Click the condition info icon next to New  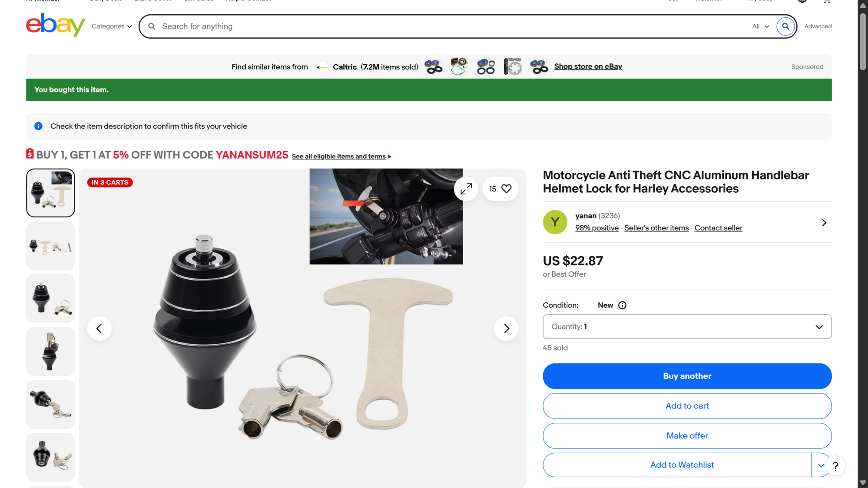point(622,305)
